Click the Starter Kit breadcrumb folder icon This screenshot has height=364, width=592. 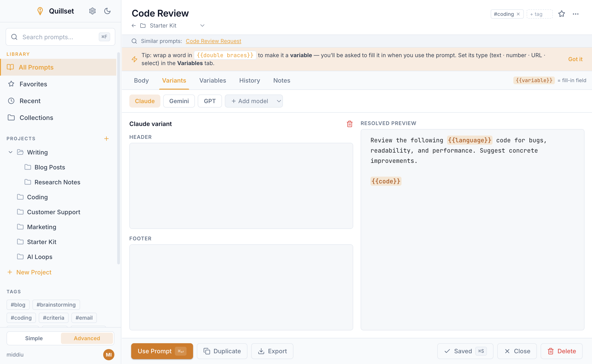click(143, 25)
